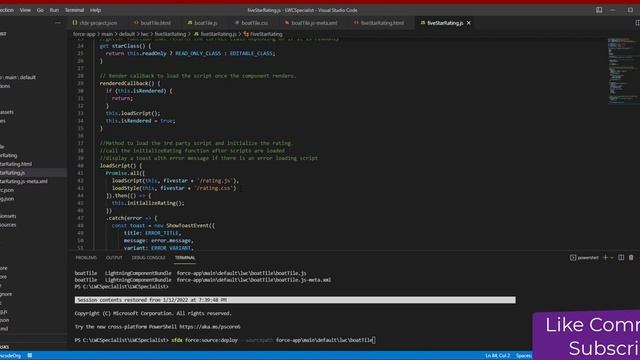
Task: Click the fiveStarRating.js file breadcrumb
Action: point(216,34)
